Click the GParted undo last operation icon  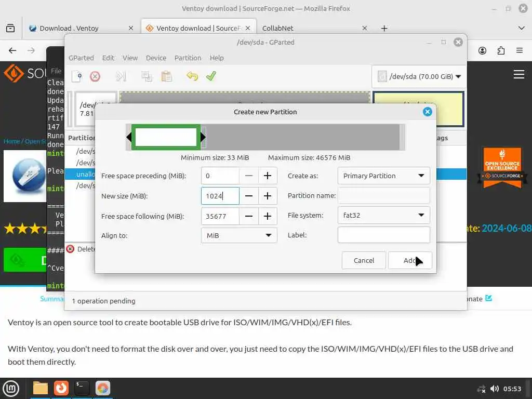click(192, 76)
